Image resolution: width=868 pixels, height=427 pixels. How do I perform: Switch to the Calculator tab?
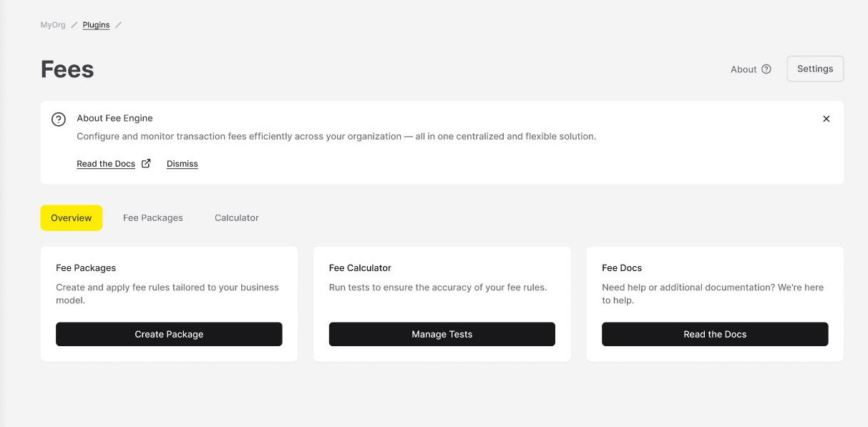click(x=237, y=218)
